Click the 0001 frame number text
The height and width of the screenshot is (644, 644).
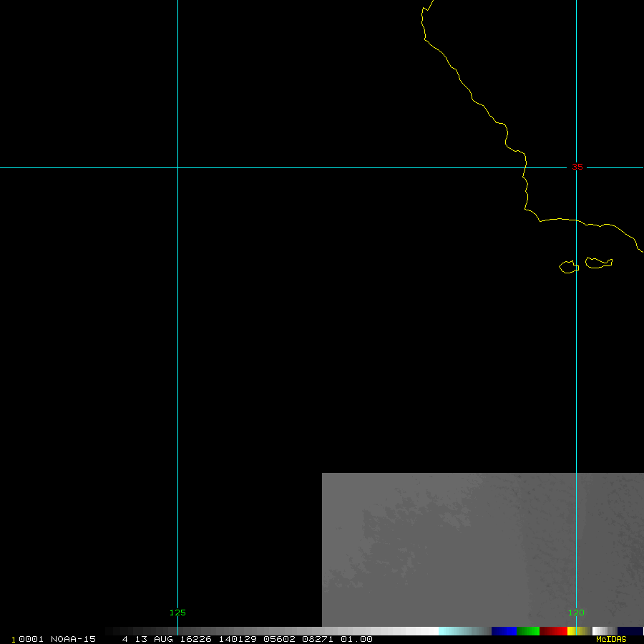pos(31,639)
